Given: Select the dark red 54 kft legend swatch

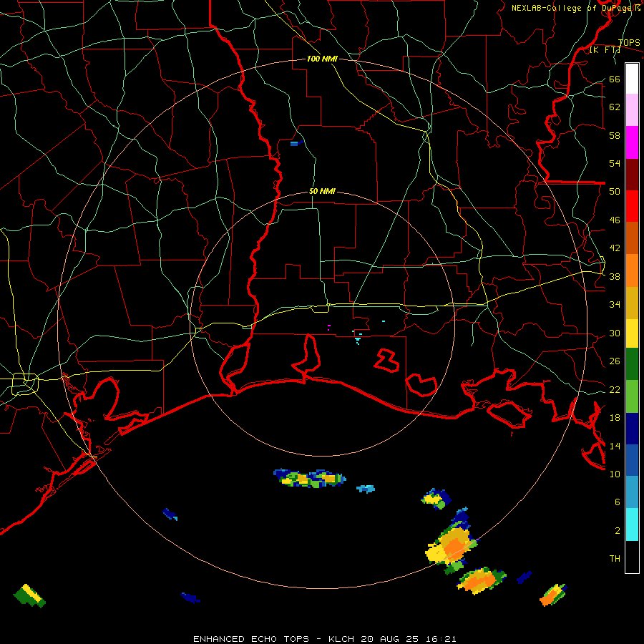Looking at the screenshot, I should (632, 174).
